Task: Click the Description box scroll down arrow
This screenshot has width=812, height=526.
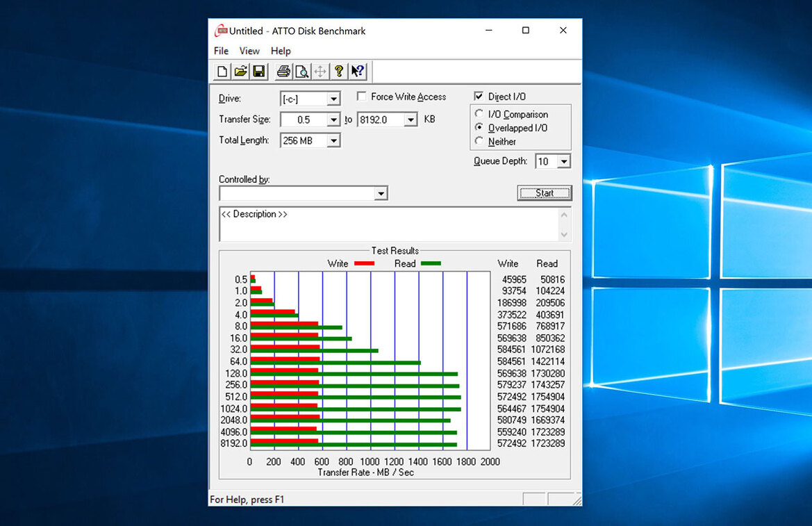Action: pyautogui.click(x=564, y=235)
